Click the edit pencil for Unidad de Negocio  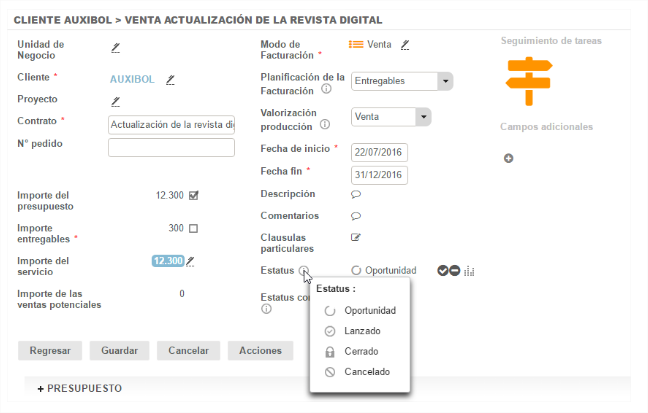115,47
